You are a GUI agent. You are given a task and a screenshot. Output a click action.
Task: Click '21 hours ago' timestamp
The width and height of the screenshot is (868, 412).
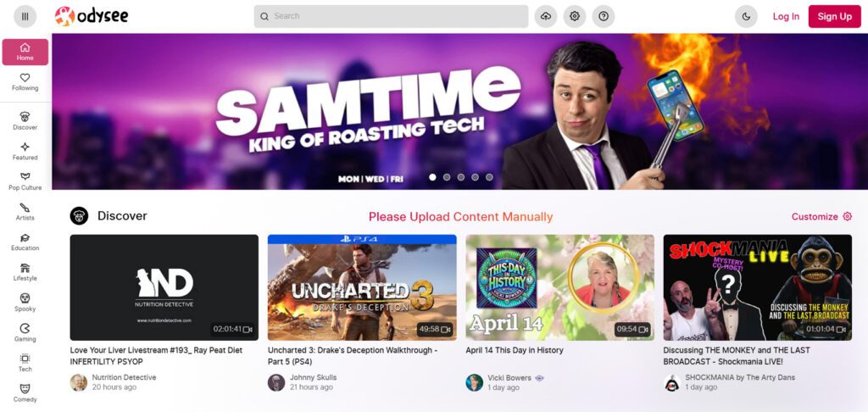[x=311, y=387]
